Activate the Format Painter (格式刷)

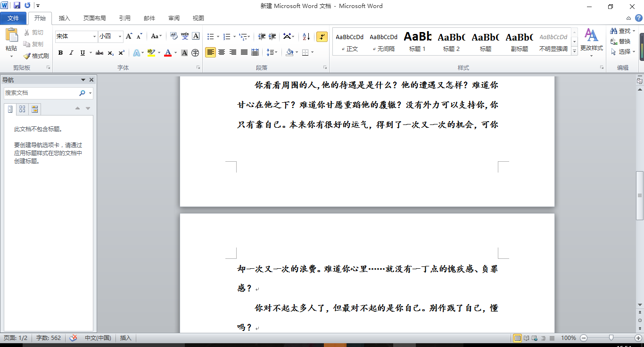coord(36,56)
